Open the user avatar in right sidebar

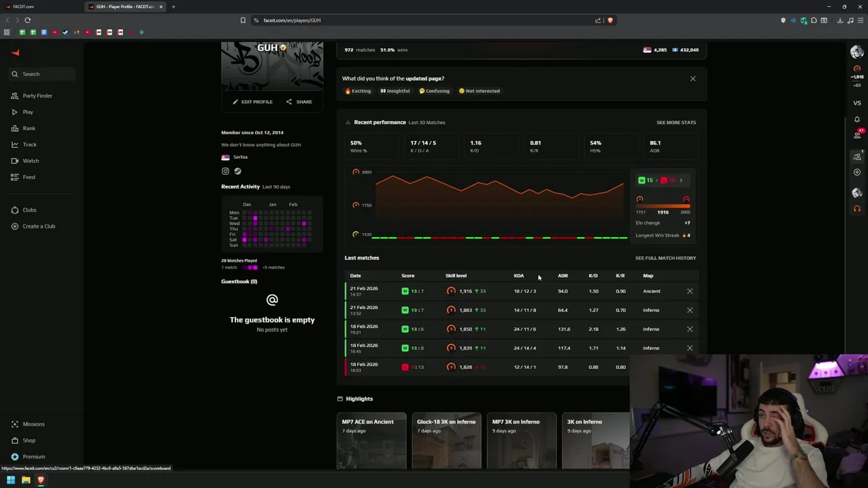[857, 53]
